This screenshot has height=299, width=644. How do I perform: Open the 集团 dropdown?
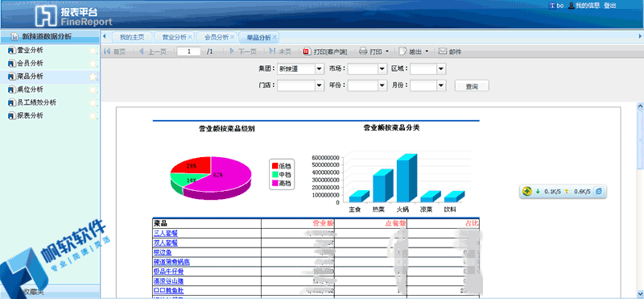point(300,69)
